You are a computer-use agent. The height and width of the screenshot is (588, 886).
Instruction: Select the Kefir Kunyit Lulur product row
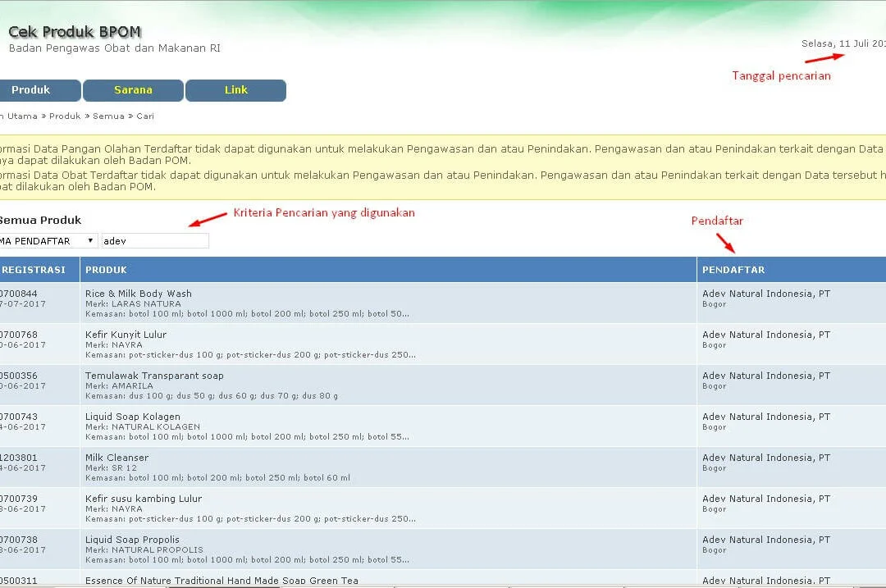(x=126, y=335)
